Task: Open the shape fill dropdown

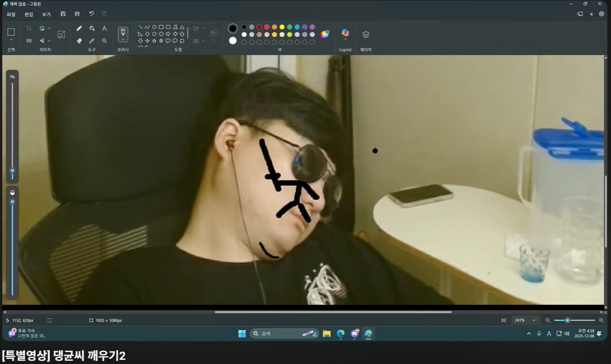Action: [203, 41]
